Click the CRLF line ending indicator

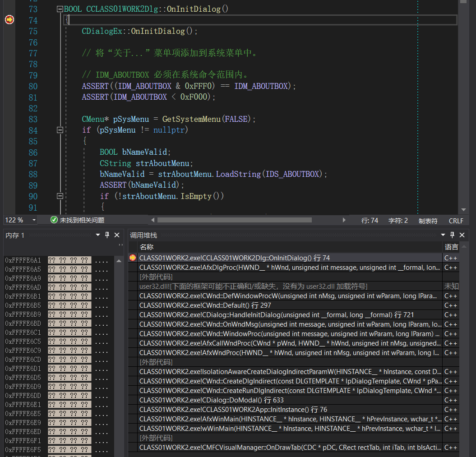[456, 221]
